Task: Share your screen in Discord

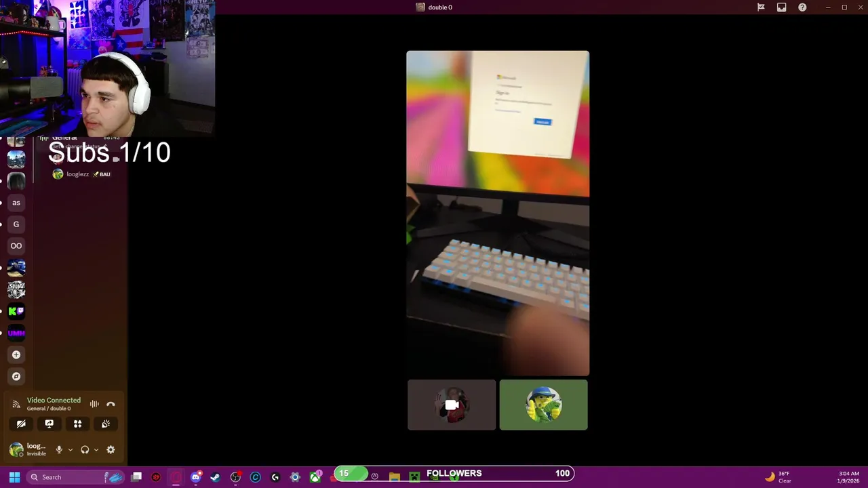Action: point(50,424)
